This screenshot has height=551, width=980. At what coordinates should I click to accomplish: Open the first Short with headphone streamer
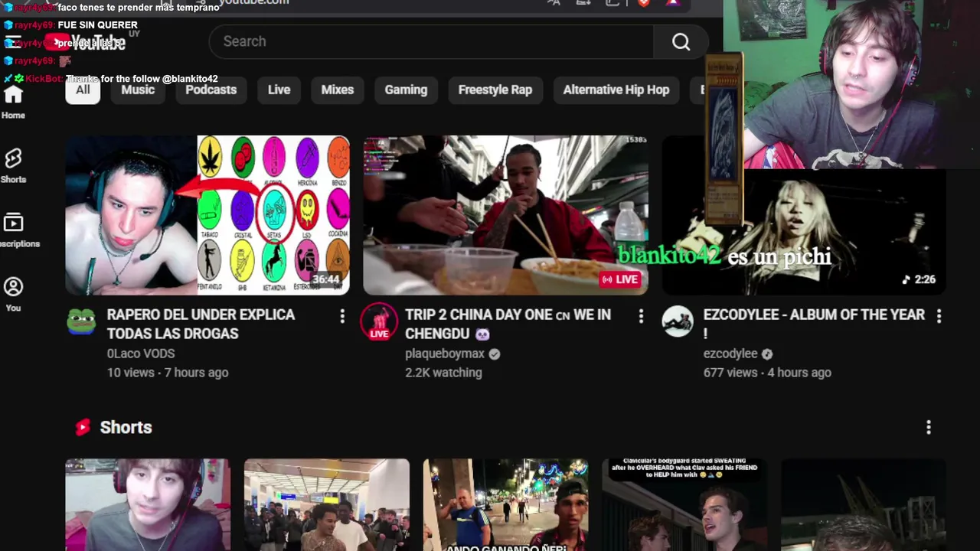(148, 504)
